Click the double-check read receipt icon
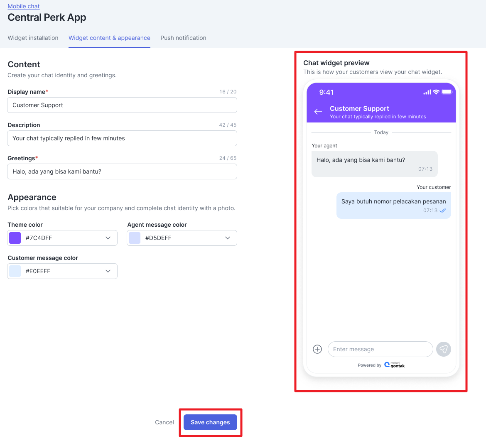This screenshot has height=448, width=486. coord(443,211)
